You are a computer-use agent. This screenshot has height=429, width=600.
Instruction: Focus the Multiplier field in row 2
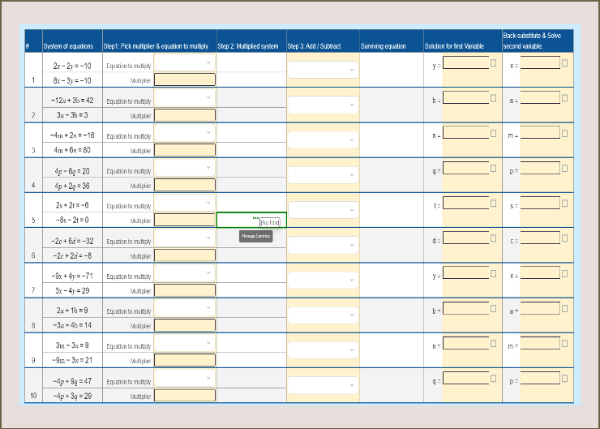(185, 115)
